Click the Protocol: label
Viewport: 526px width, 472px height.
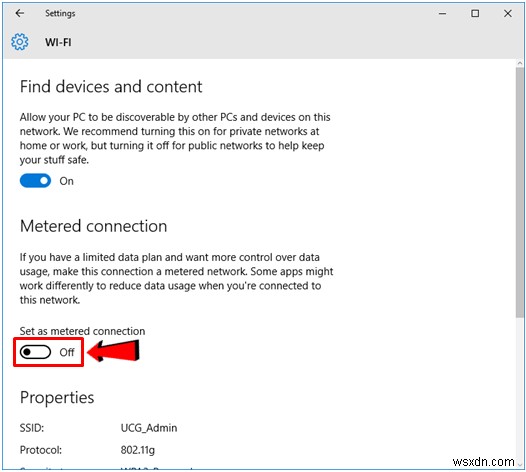(41, 450)
